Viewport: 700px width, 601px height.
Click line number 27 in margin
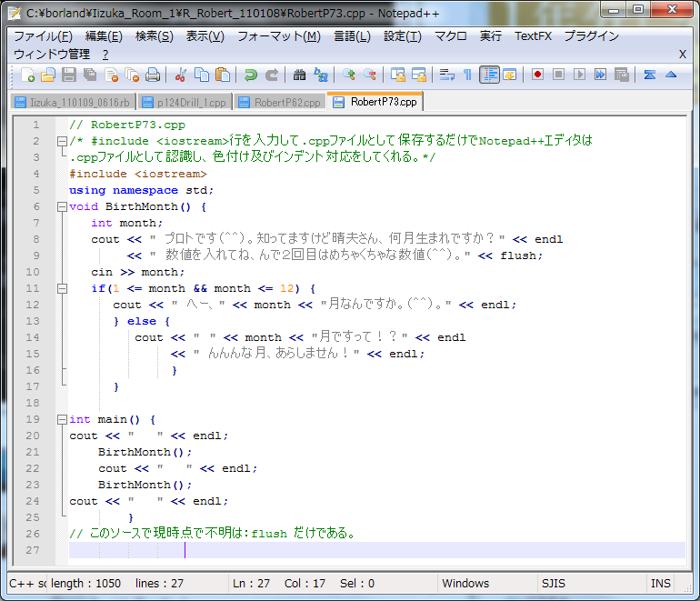pos(33,550)
